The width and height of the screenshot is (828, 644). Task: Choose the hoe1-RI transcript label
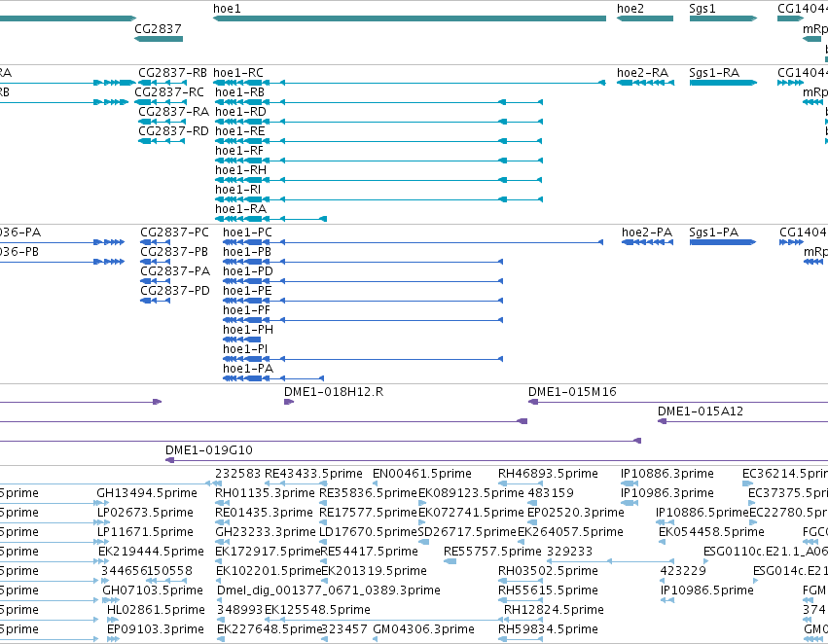tap(237, 190)
